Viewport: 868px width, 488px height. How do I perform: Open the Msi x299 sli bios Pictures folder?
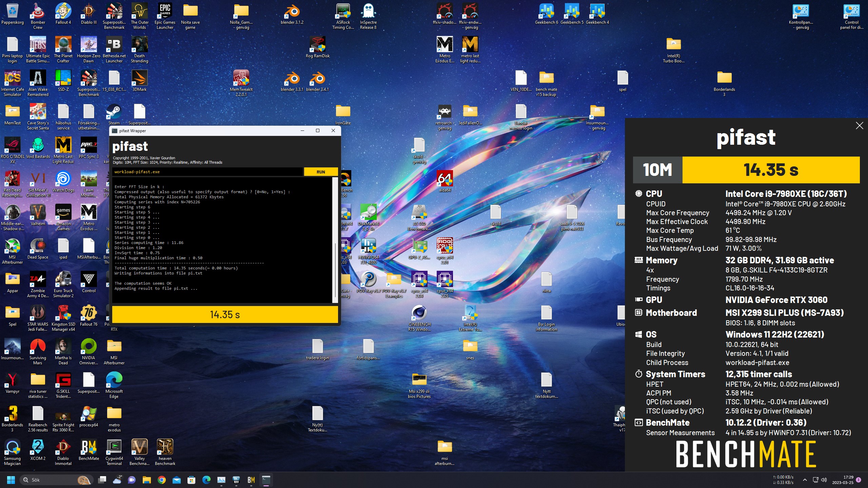click(419, 385)
